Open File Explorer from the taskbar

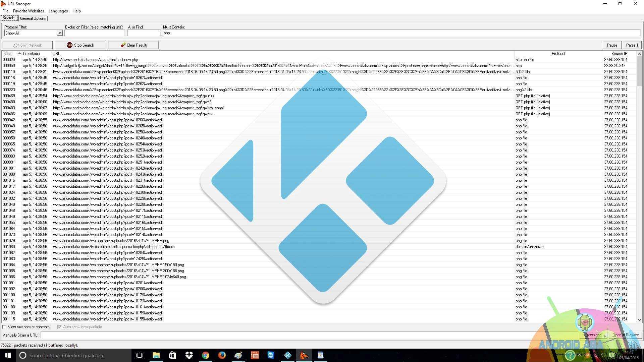tap(156, 355)
